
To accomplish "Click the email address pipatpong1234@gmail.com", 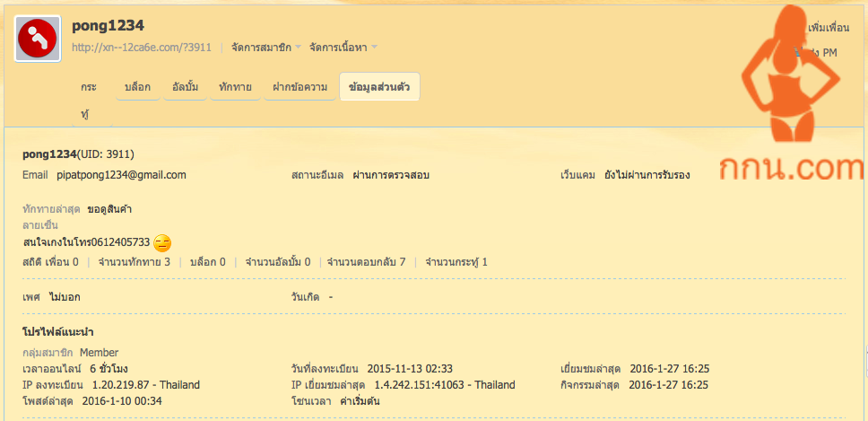I will pyautogui.click(x=121, y=175).
